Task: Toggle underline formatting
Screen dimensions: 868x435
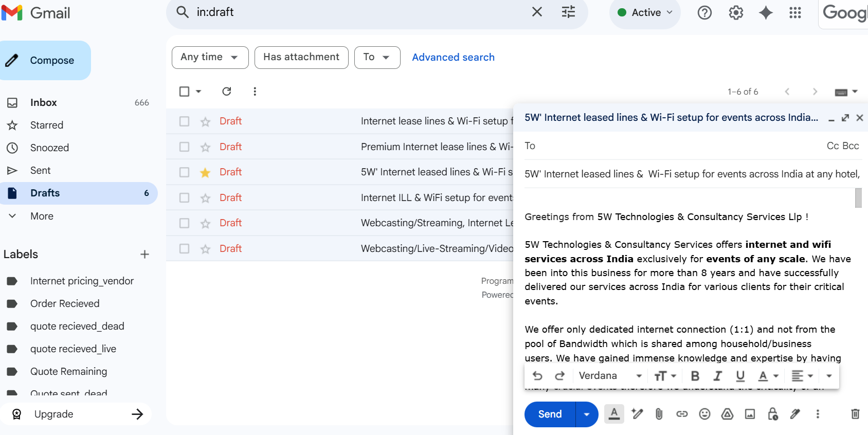Action: click(x=740, y=376)
